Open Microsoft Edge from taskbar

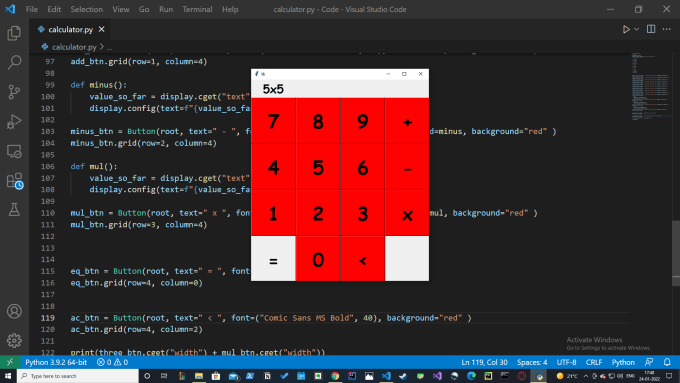471,376
